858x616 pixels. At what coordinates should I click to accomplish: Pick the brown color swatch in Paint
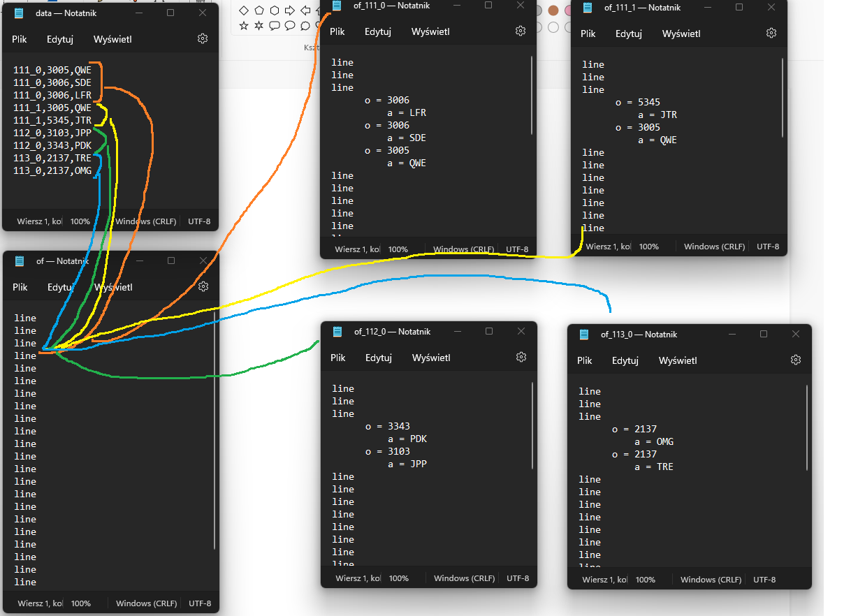[x=553, y=10]
